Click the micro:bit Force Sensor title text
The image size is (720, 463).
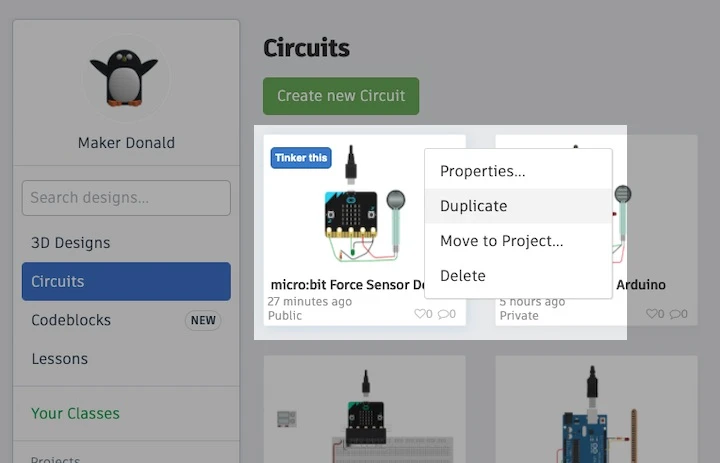coord(348,285)
